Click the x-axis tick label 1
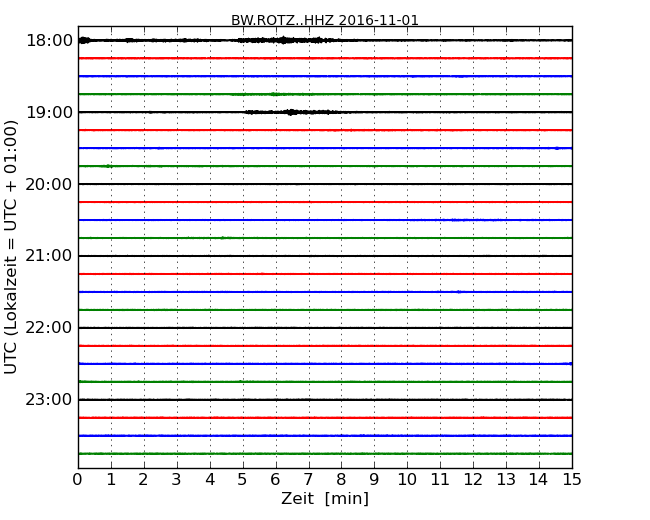650x520 pixels. click(x=111, y=479)
